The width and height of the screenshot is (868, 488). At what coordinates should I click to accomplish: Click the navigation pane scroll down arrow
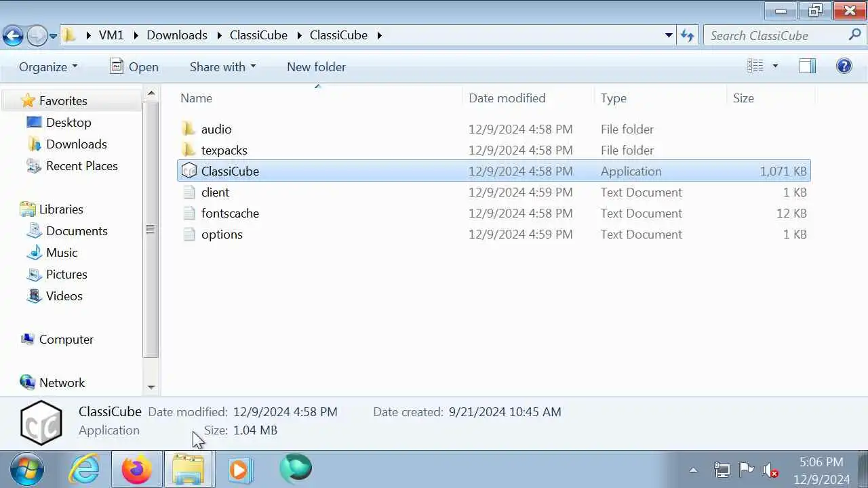pos(151,387)
